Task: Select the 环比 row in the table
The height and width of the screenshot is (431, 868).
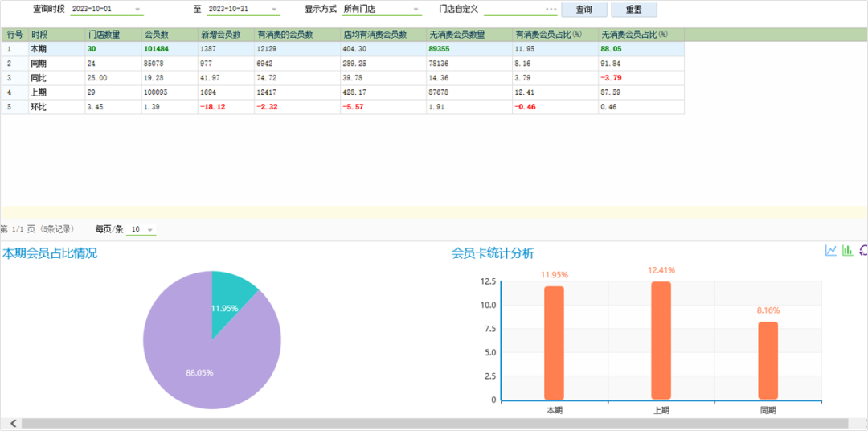Action: click(x=342, y=106)
